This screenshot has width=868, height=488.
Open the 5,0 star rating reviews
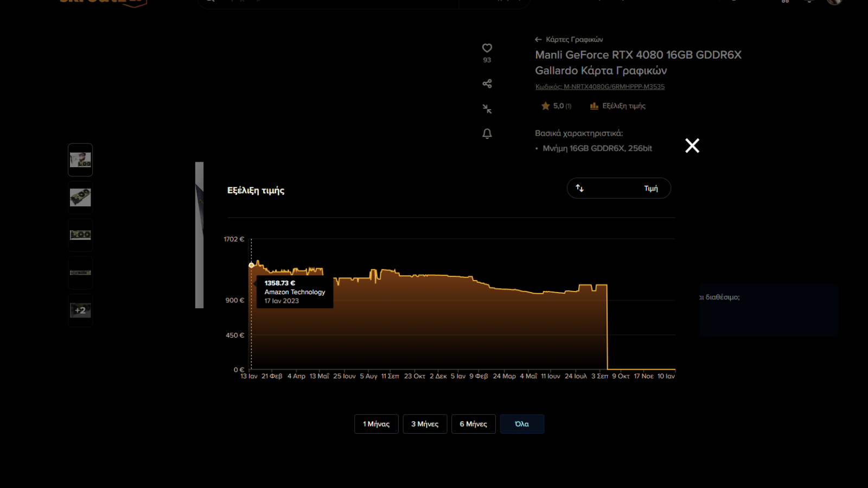[557, 106]
